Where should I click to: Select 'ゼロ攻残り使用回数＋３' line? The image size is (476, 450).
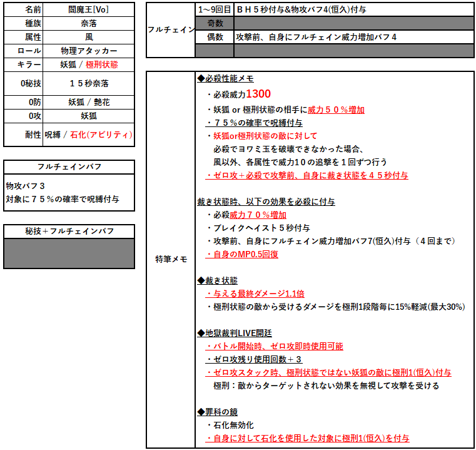pyautogui.click(x=254, y=359)
